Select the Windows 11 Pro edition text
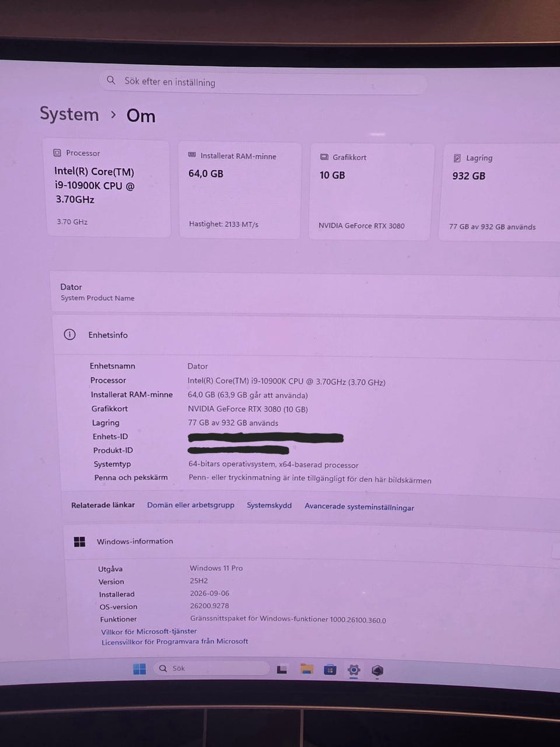The height and width of the screenshot is (747, 560). click(x=216, y=568)
